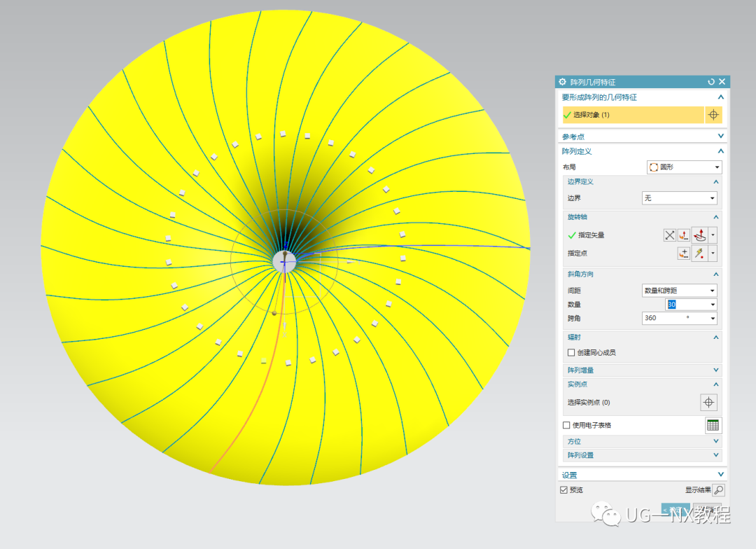Viewport: 756px width, 549px height.
Task: Collapse the 实例点 group
Action: [x=716, y=384]
